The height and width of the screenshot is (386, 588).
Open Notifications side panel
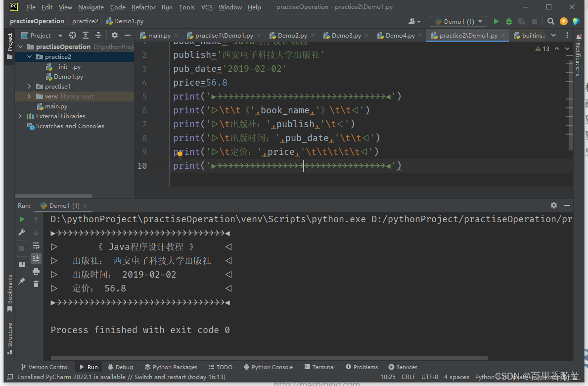click(x=578, y=54)
